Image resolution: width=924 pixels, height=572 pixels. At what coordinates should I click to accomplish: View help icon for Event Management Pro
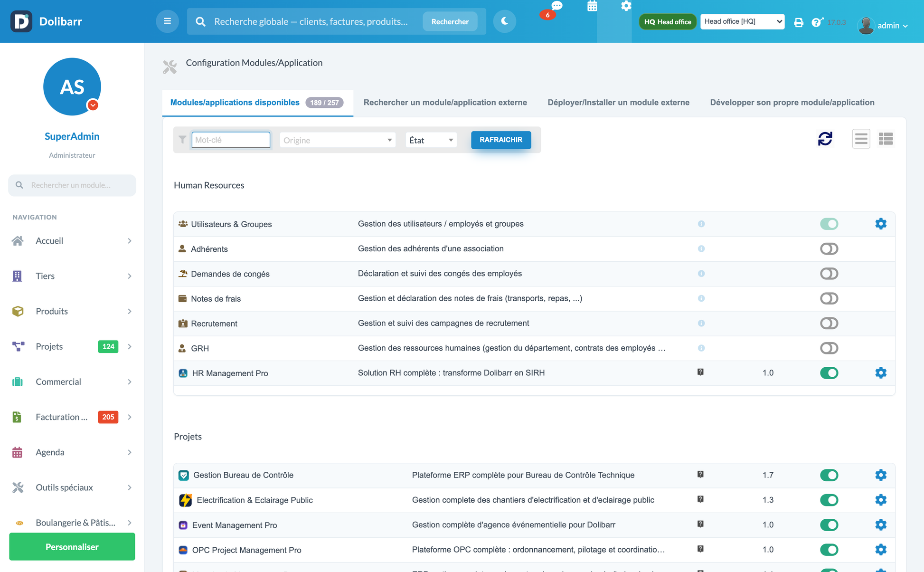click(700, 524)
